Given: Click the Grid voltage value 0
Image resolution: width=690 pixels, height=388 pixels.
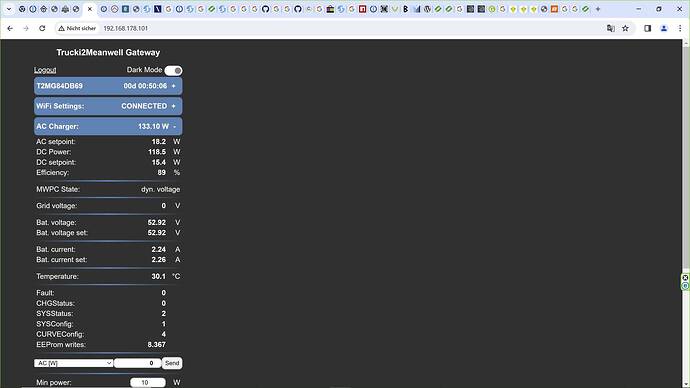Looking at the screenshot, I should (x=164, y=205).
